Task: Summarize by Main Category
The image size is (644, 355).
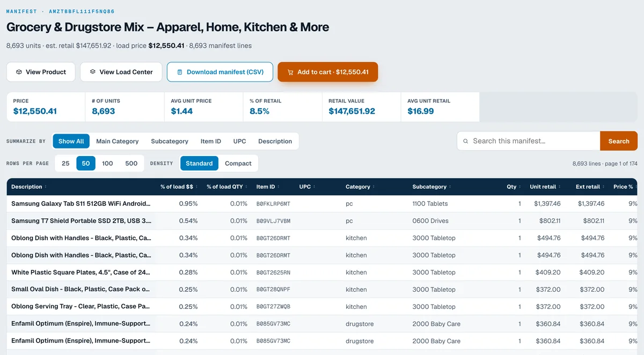Action: tap(118, 141)
